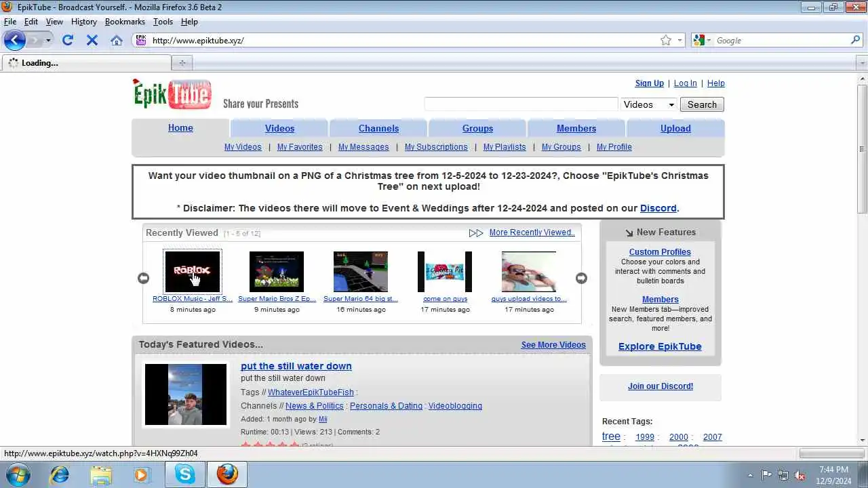Open the File menu
The height and width of the screenshot is (488, 868).
pos(10,22)
